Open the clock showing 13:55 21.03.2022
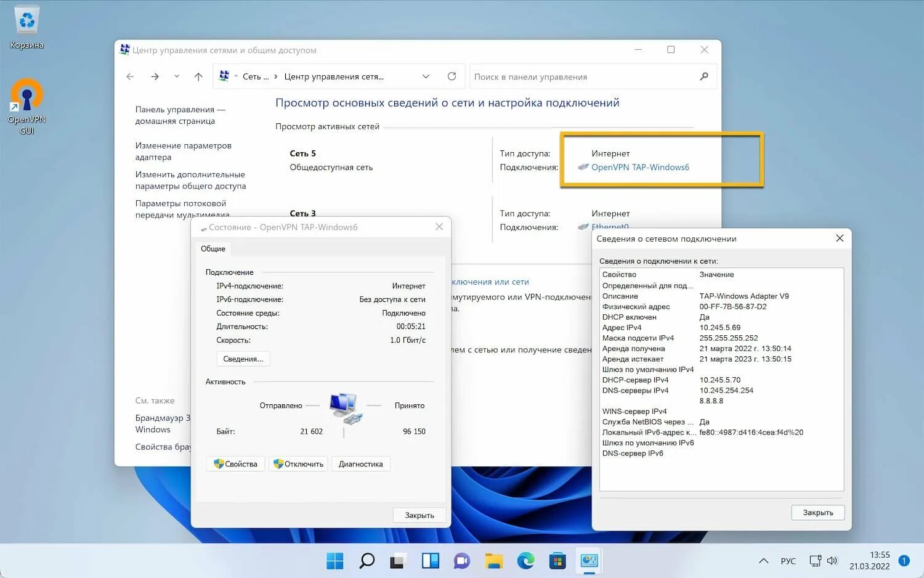 (x=869, y=561)
